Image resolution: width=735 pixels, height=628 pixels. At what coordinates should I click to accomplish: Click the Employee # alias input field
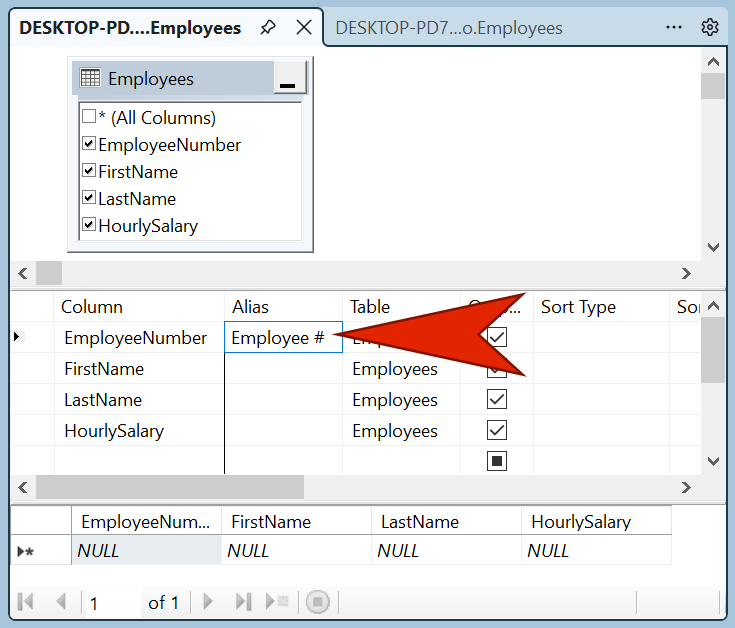tap(284, 337)
